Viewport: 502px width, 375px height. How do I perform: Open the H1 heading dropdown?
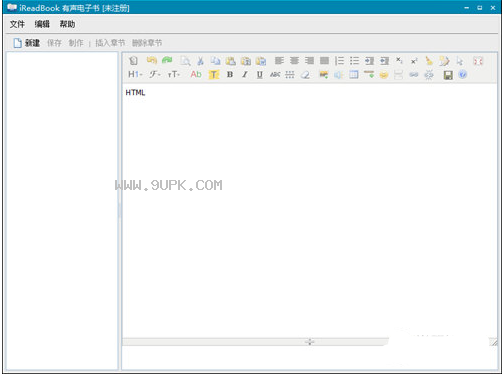pos(135,74)
